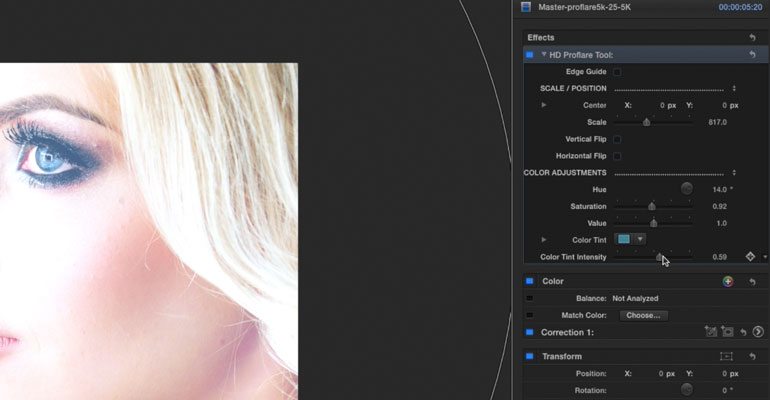Click the Scale value 817.0
Screen dimensions: 770x400
[x=717, y=122]
